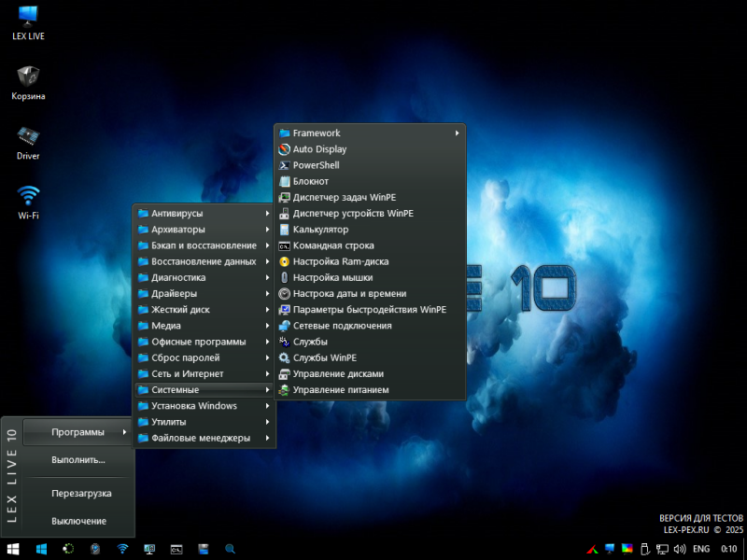Select Диспетчер задач WinPE
This screenshot has width=747, height=560.
[343, 197]
